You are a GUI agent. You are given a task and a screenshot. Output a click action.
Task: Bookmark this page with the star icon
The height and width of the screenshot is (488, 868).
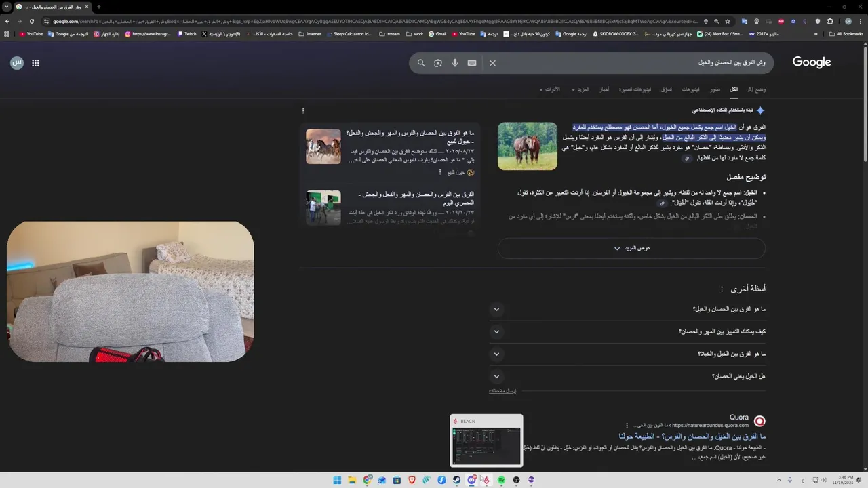728,21
